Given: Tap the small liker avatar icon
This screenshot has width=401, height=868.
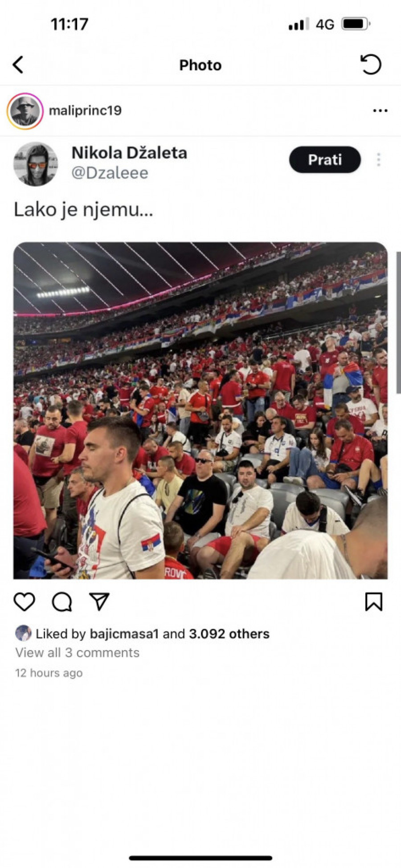Looking at the screenshot, I should coord(23,633).
